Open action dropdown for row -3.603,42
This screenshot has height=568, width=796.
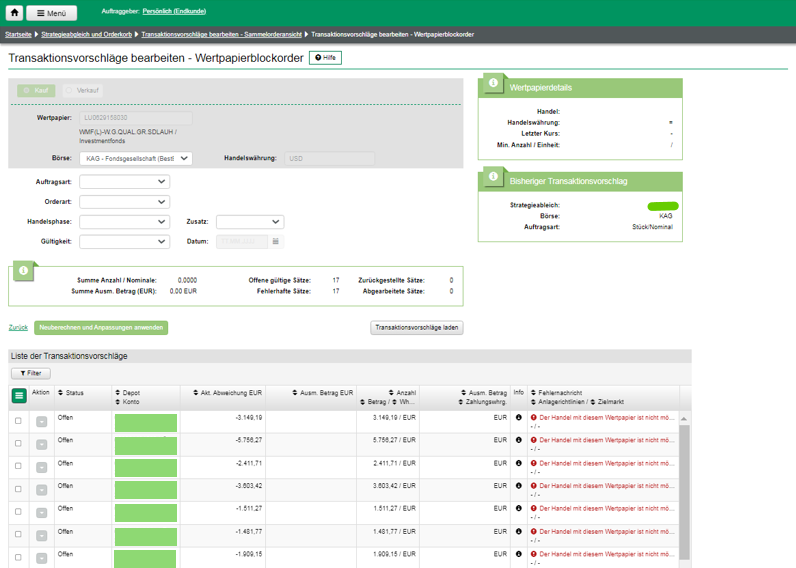tap(42, 490)
